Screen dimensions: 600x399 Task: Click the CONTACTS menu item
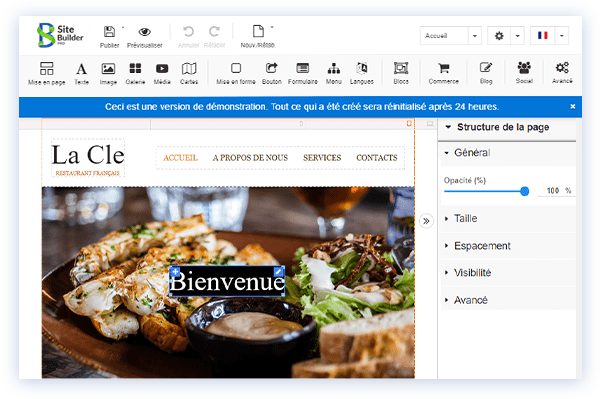click(x=377, y=158)
